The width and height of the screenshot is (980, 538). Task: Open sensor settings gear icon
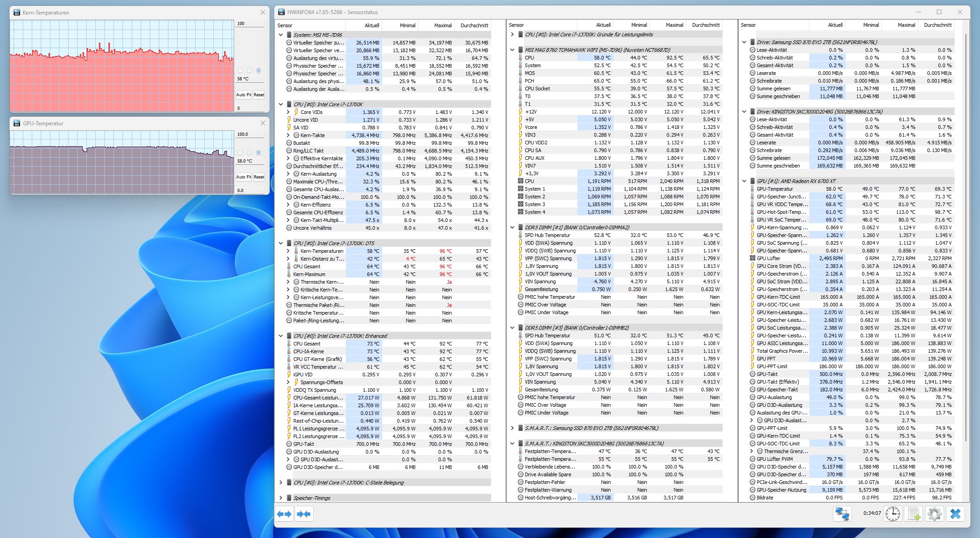tap(934, 514)
